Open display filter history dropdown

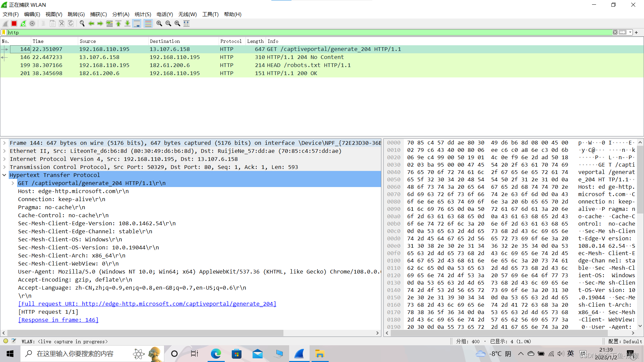(x=630, y=33)
